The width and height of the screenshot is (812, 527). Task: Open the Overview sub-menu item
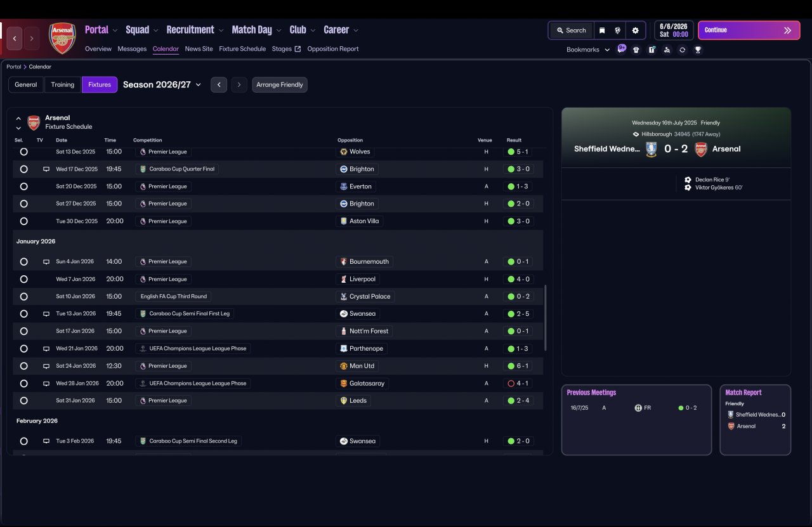98,49
